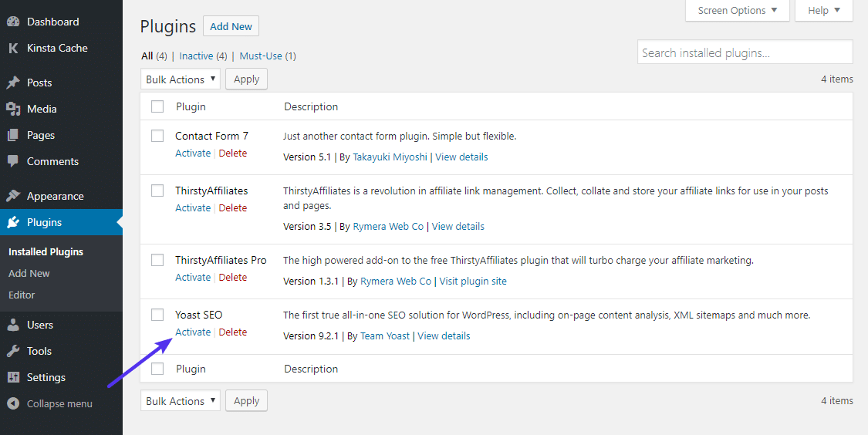The width and height of the screenshot is (868, 435).
Task: Filter plugins by Inactive tab
Action: click(196, 56)
